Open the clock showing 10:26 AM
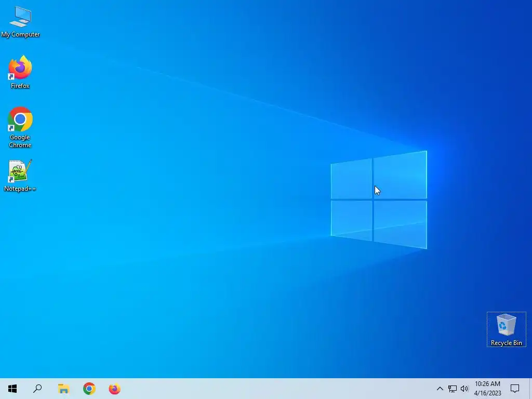The width and height of the screenshot is (532, 399). [x=487, y=389]
